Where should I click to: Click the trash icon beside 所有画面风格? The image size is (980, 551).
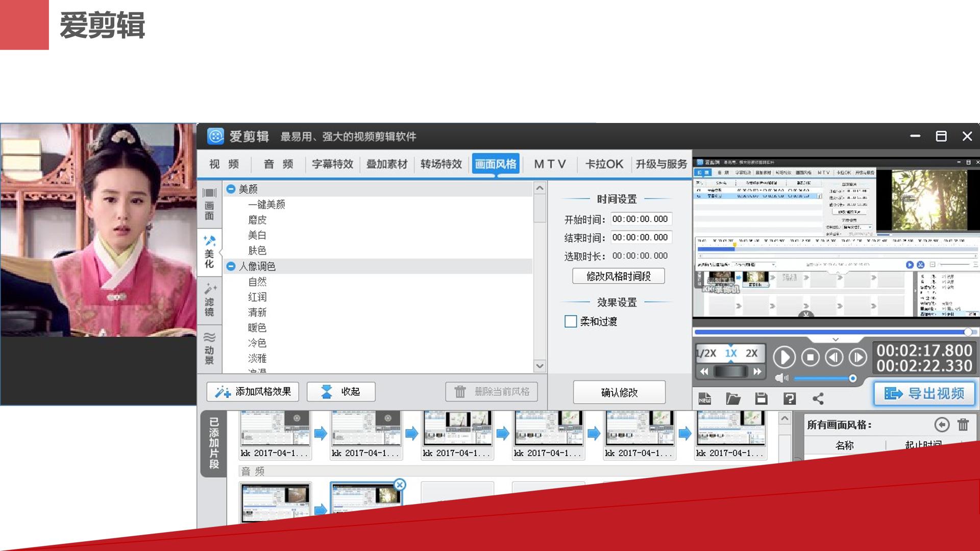tap(963, 424)
